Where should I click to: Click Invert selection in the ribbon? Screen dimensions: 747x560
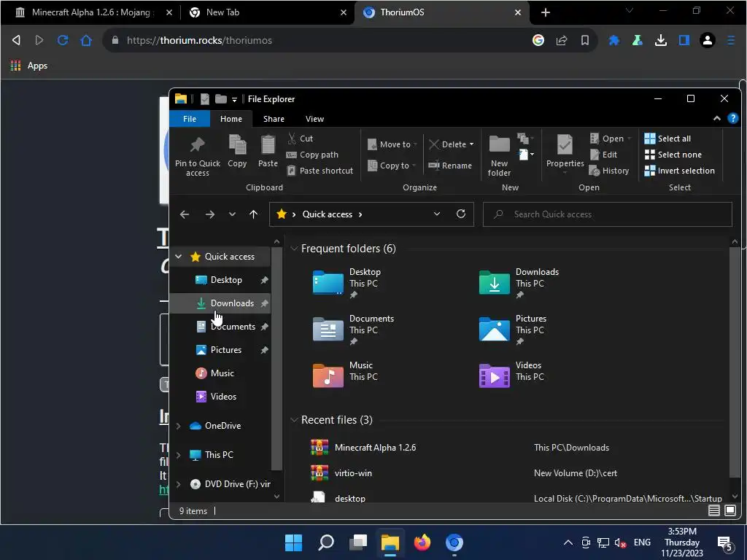click(x=679, y=171)
